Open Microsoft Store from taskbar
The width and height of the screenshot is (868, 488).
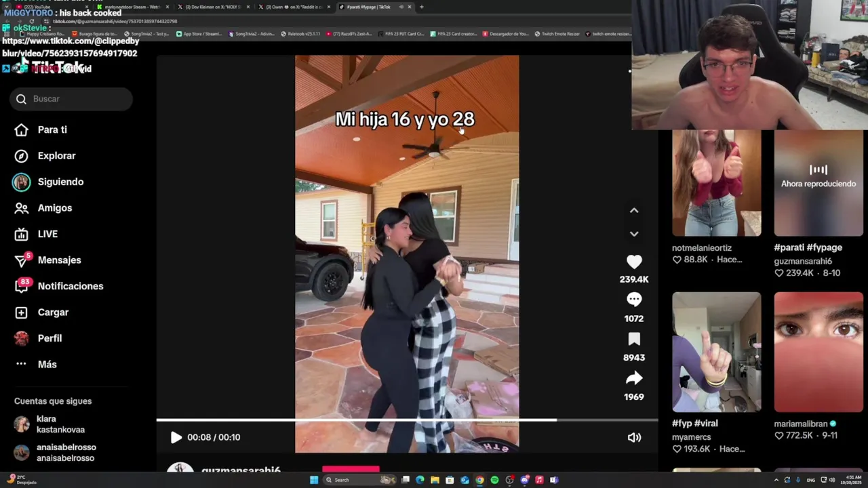[450, 480]
